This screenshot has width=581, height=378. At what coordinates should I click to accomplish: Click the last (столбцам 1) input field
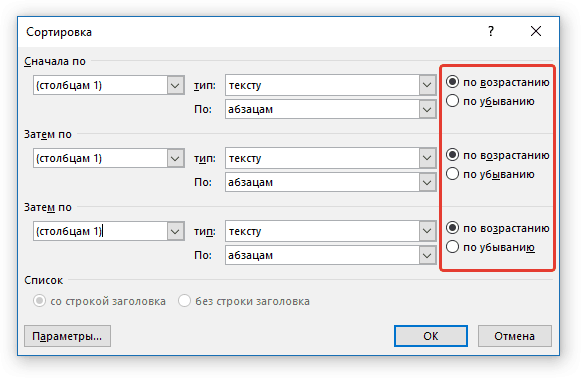(x=100, y=231)
